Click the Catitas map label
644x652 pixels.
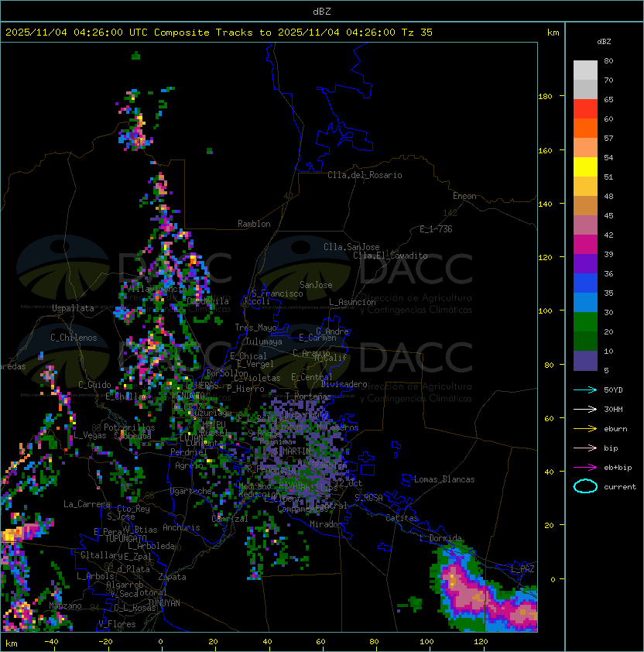[402, 518]
